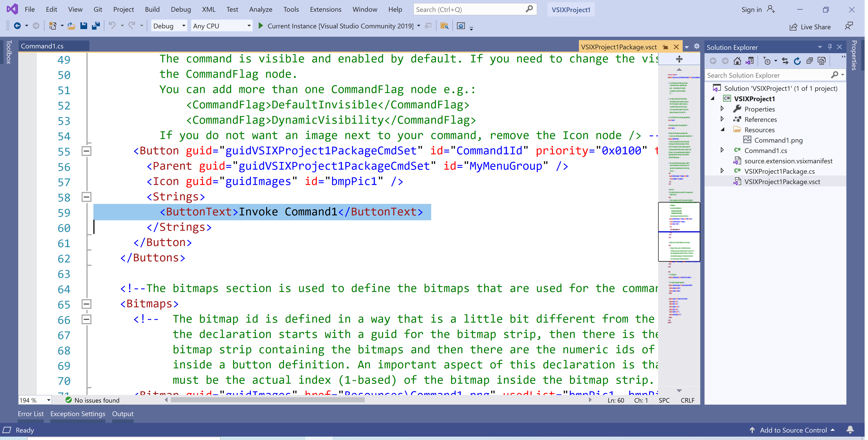The height and width of the screenshot is (440, 868).
Task: Refresh the Solution Explorer
Action: click(x=797, y=61)
